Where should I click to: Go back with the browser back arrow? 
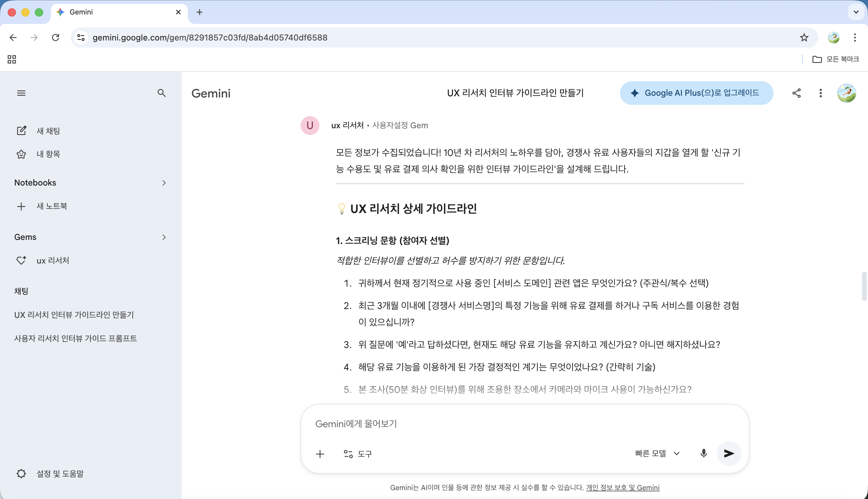click(x=13, y=37)
